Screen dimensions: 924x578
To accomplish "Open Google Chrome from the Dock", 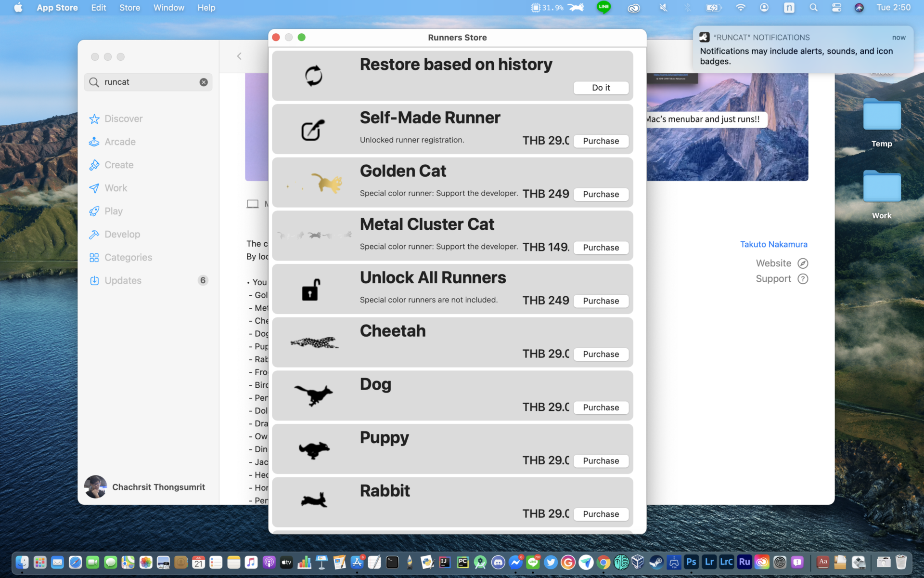I will pos(603,562).
